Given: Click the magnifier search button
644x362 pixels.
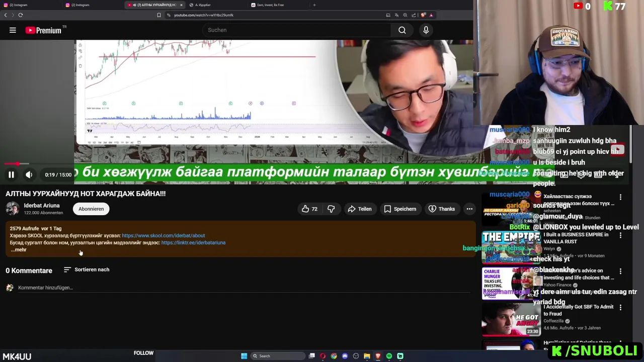Looking at the screenshot, I should click(x=402, y=30).
